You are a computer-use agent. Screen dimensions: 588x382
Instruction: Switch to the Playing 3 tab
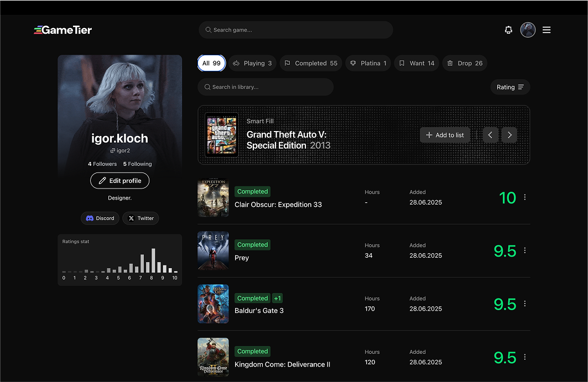pyautogui.click(x=252, y=63)
